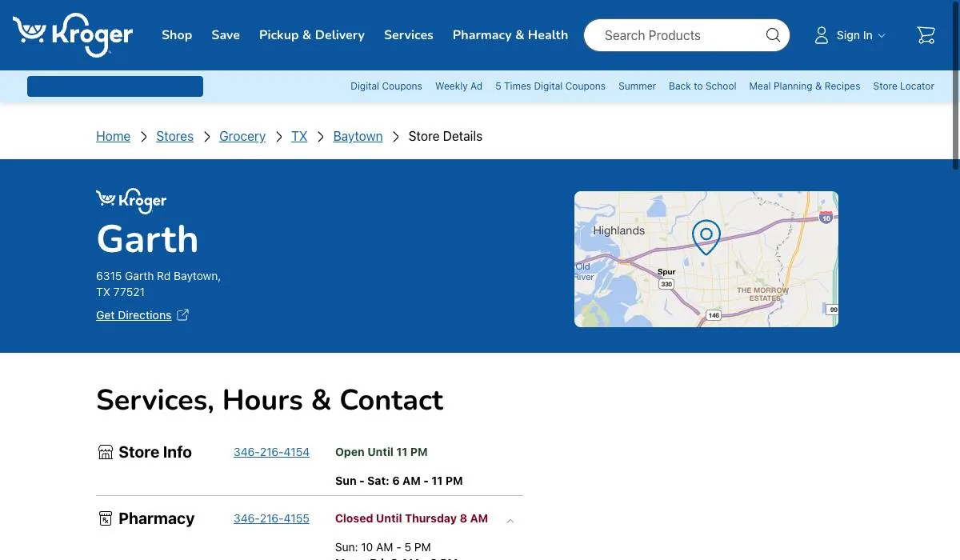Collapse the Pharmacy hours chevron

click(x=510, y=521)
